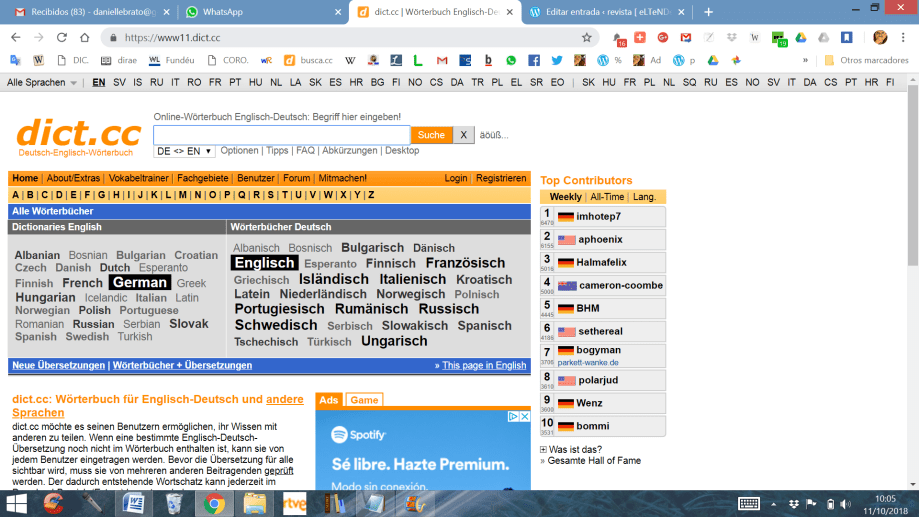Select the All-Time contributors tab

click(x=607, y=197)
